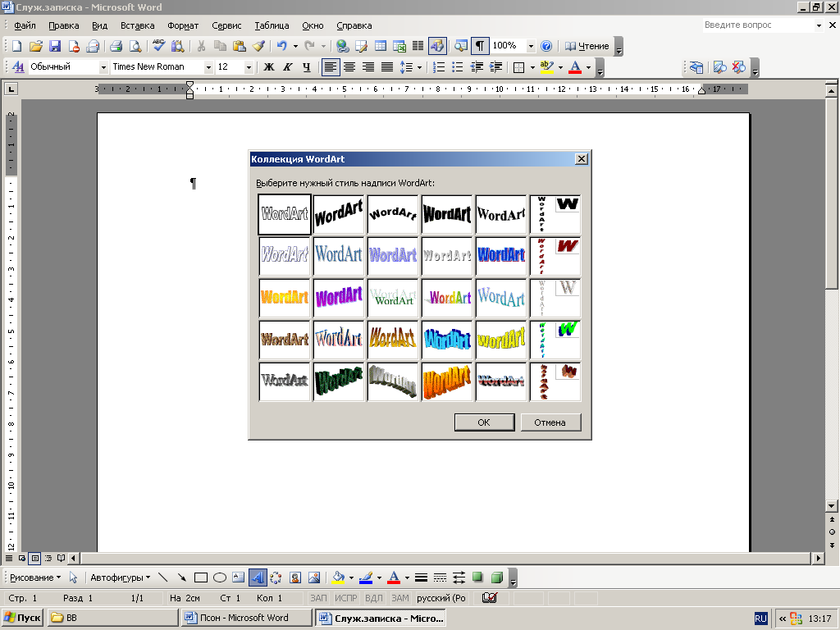Viewport: 840px width, 630px height.
Task: Insert a hyperlink using the globe icon
Action: click(x=342, y=46)
